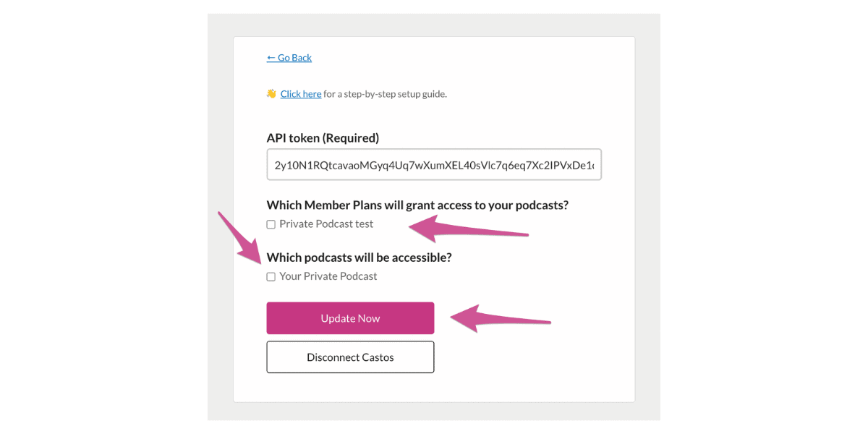
Task: Click the Disconnect Castos button
Action: (x=350, y=357)
